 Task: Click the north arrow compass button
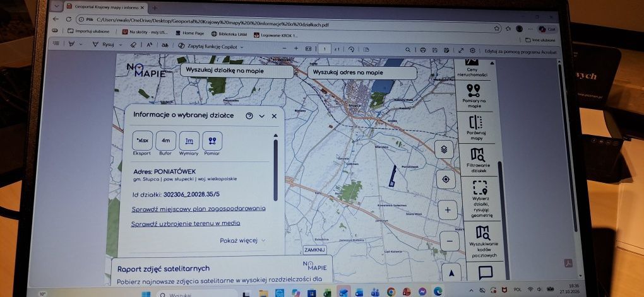[x=451, y=272]
